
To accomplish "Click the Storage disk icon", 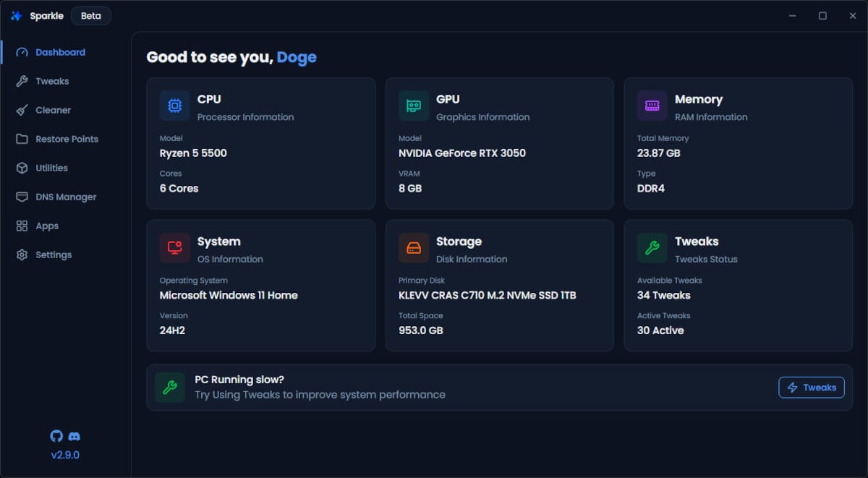I will [x=413, y=248].
